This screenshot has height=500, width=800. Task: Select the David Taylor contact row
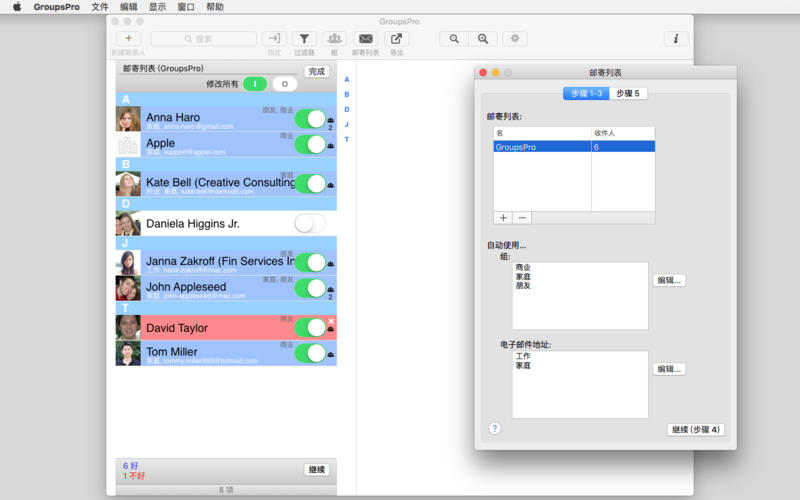click(x=226, y=328)
